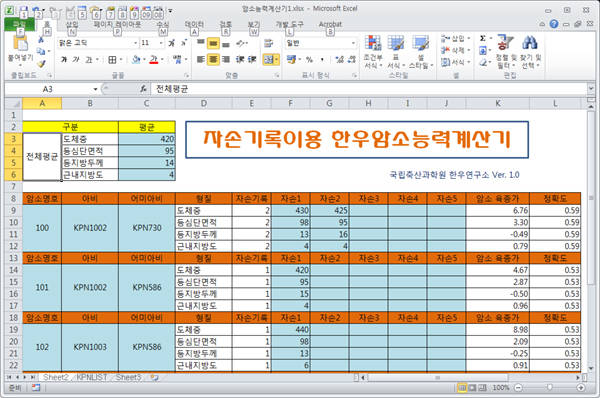Open the Delete (삭제) cells dropdown
Viewport: 600px width, 398px height.
pyautogui.click(x=455, y=50)
